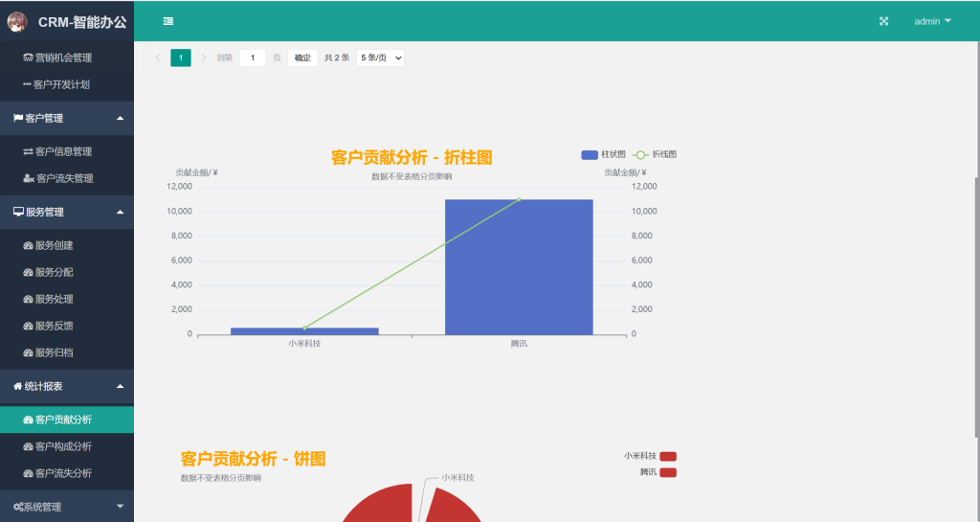
Task: Click the vertical page scrollbar
Action: [x=977, y=306]
